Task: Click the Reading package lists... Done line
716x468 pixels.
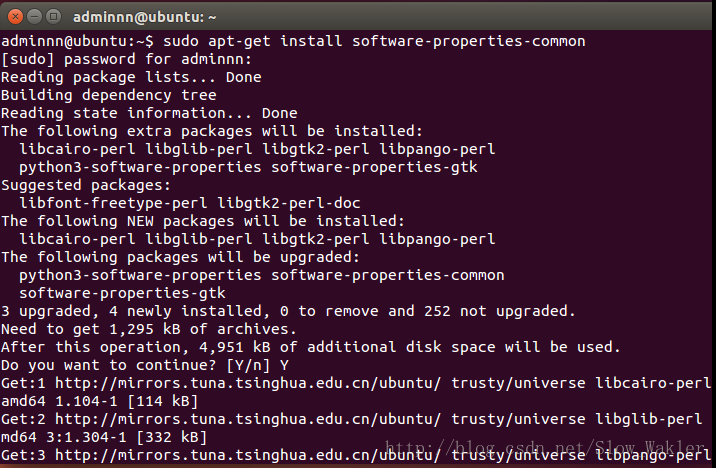Action: coord(131,77)
